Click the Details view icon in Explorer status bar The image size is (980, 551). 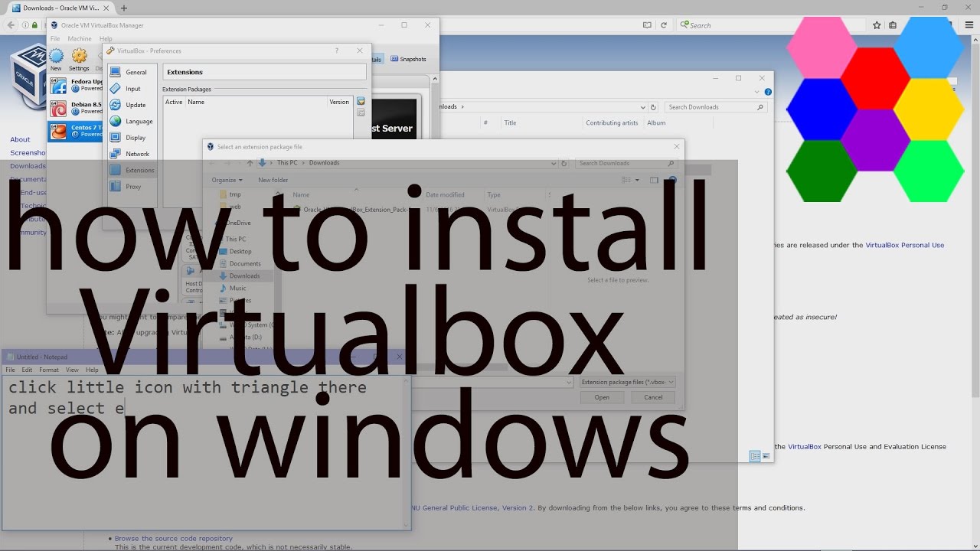tap(755, 456)
